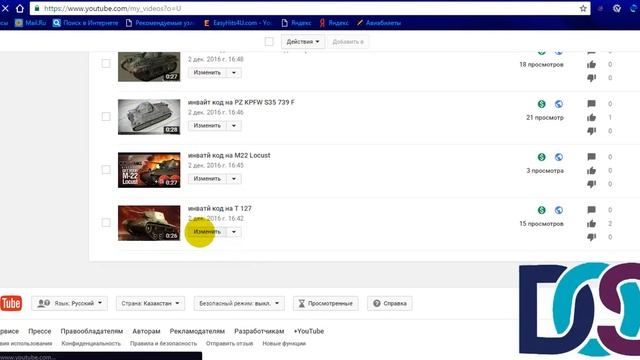Click the Добавить в button

tap(348, 42)
